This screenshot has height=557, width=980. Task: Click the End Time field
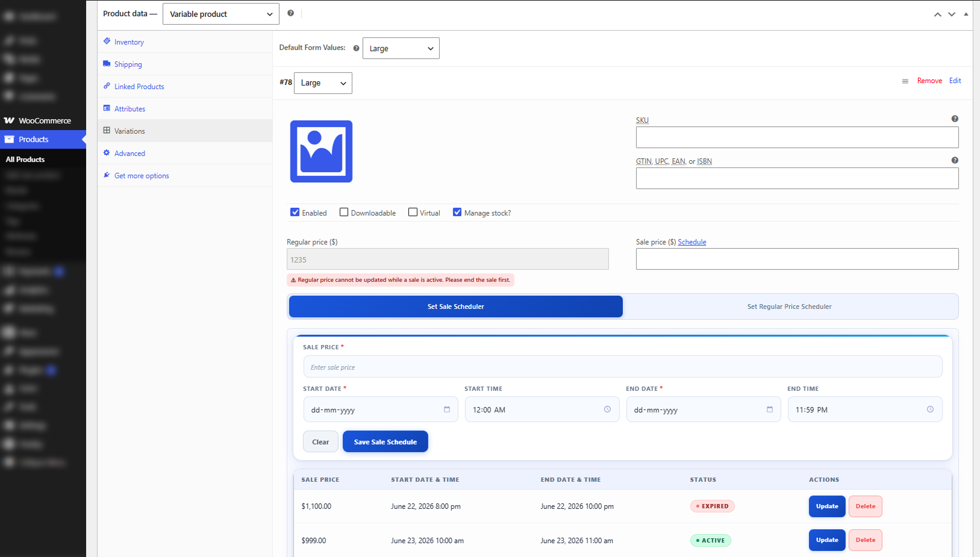click(865, 409)
